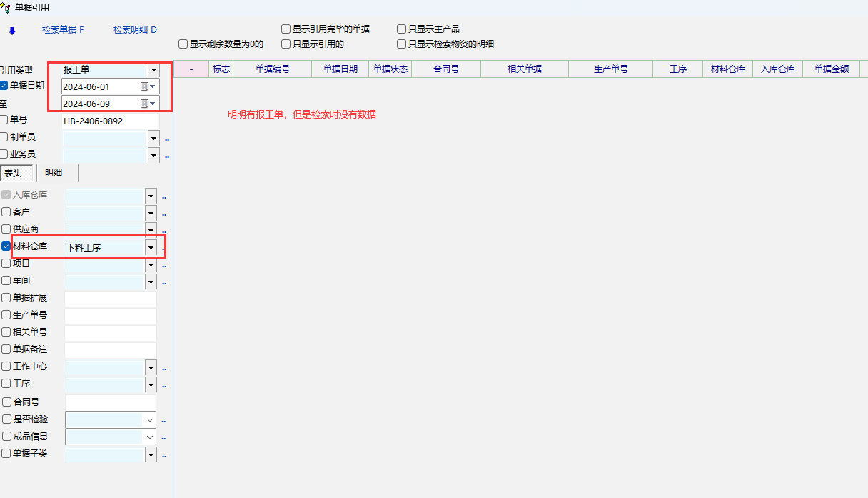Viewport: 868px width, 498px height.
Task: Click the 生产单号 text input field
Action: 110,316
